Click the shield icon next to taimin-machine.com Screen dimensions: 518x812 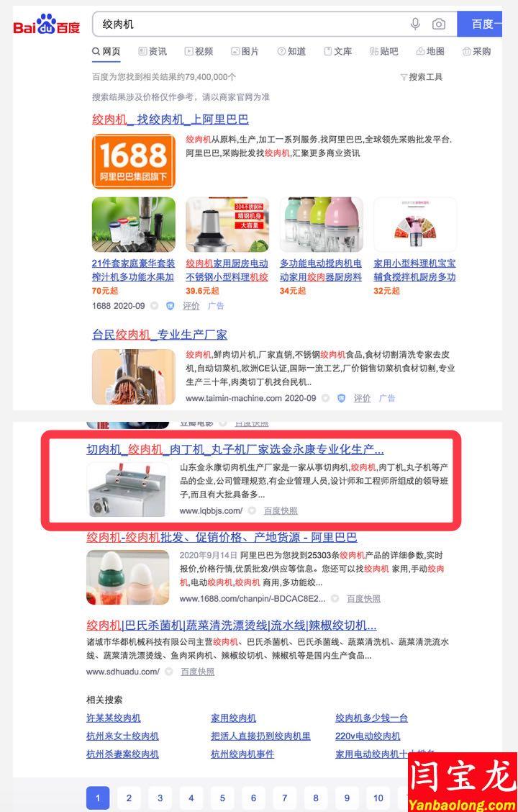[341, 398]
